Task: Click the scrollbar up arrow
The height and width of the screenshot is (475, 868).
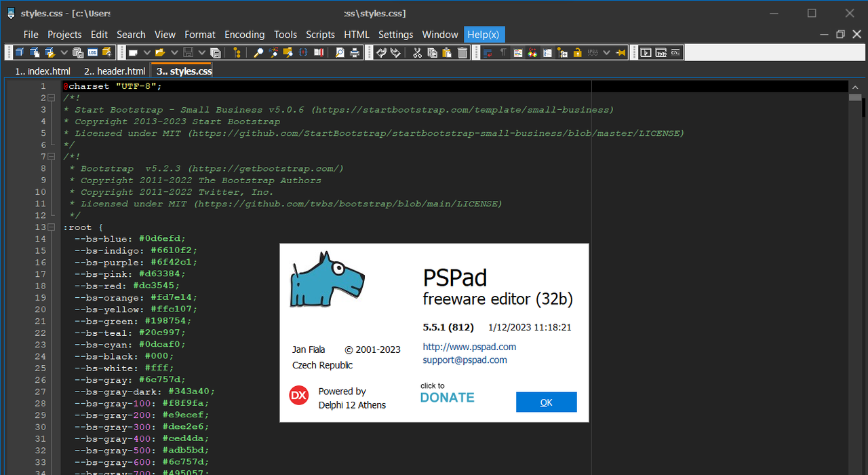Action: (x=855, y=86)
